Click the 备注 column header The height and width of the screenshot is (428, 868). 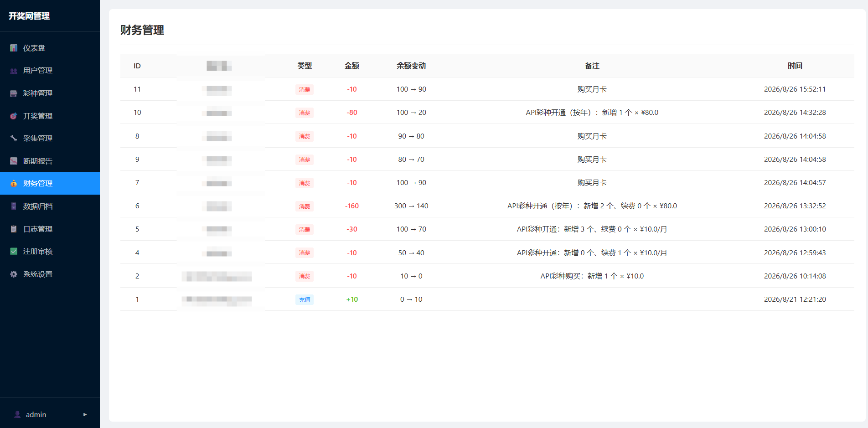tap(592, 66)
